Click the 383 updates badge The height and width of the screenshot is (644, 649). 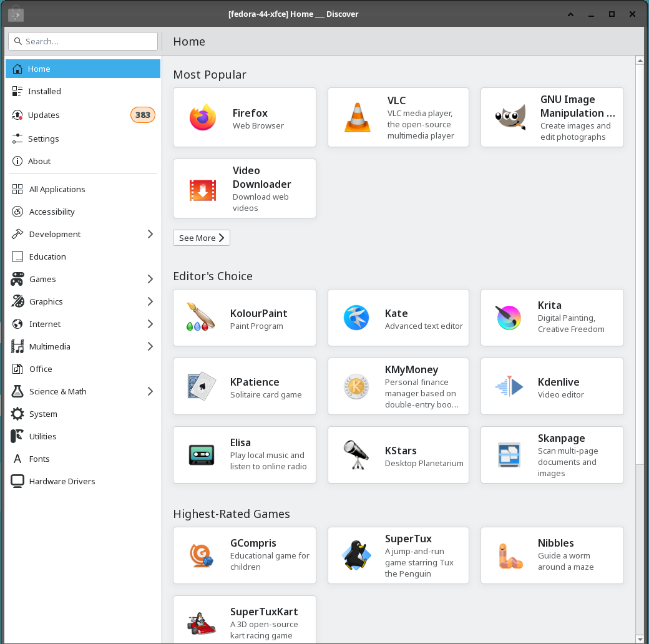tap(143, 115)
